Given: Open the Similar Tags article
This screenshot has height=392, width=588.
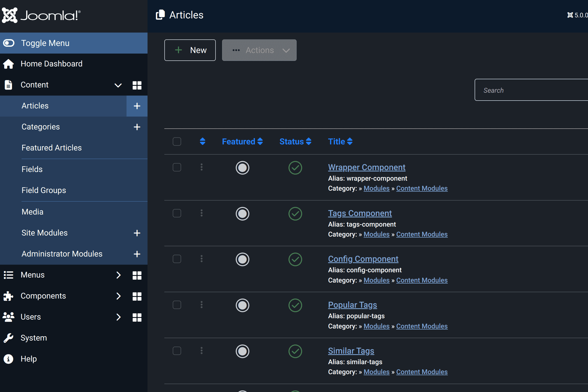Looking at the screenshot, I should click(x=351, y=351).
